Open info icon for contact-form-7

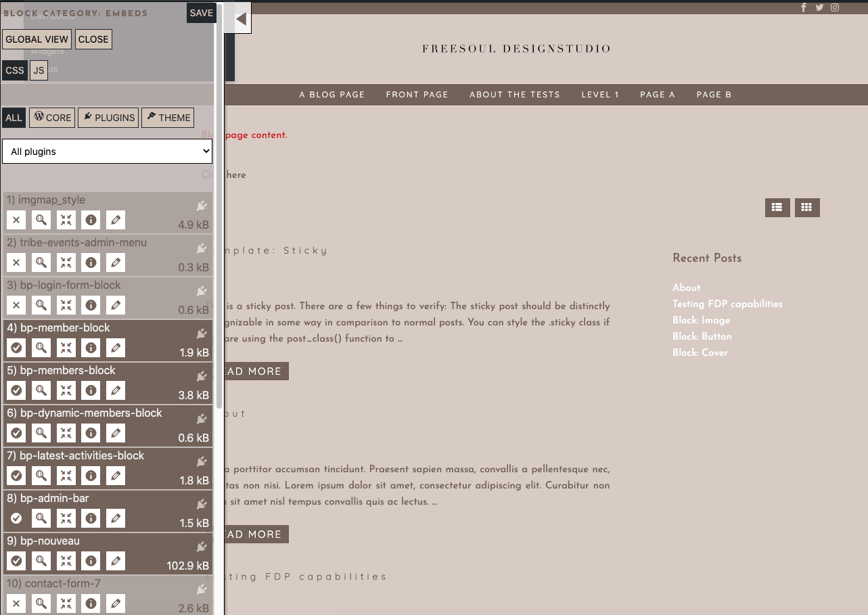tap(91, 603)
